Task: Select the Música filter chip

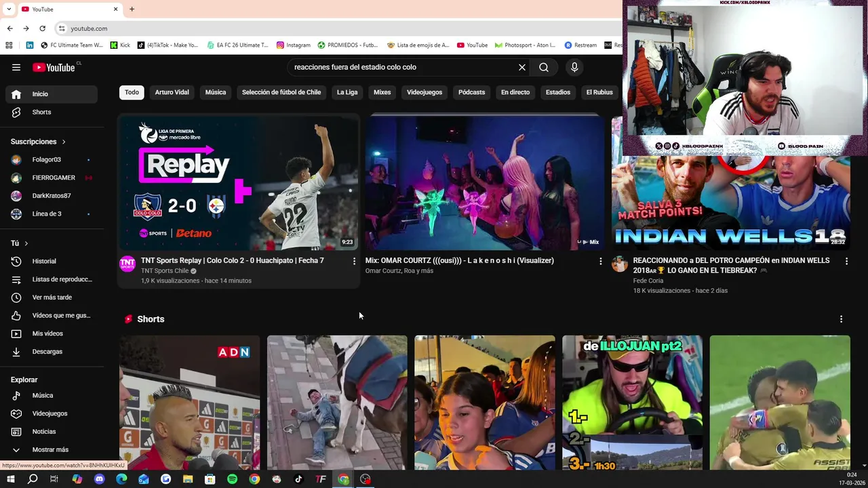Action: (x=216, y=92)
